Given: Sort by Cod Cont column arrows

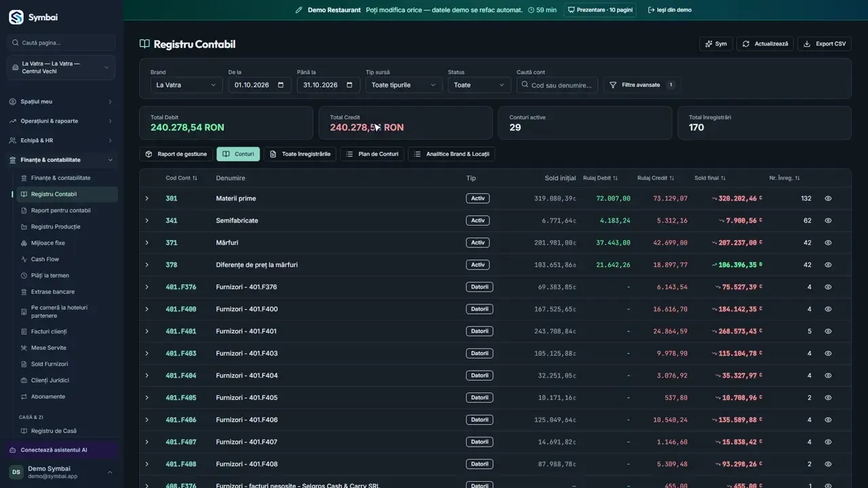Looking at the screenshot, I should pyautogui.click(x=195, y=178).
